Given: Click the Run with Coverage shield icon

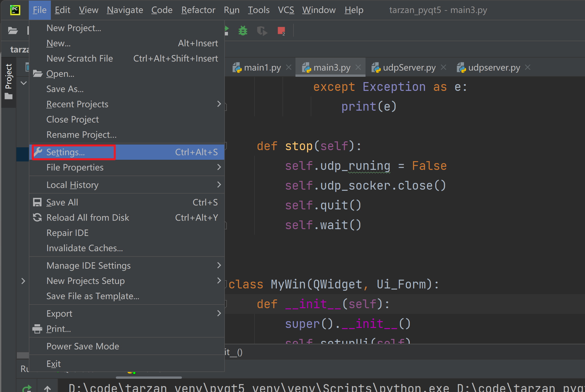Looking at the screenshot, I should click(262, 30).
